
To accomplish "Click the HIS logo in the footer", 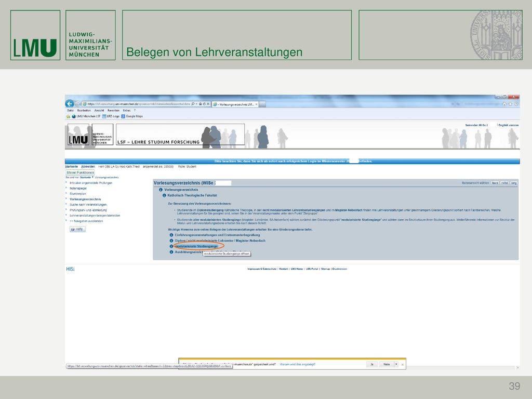I will point(70,269).
